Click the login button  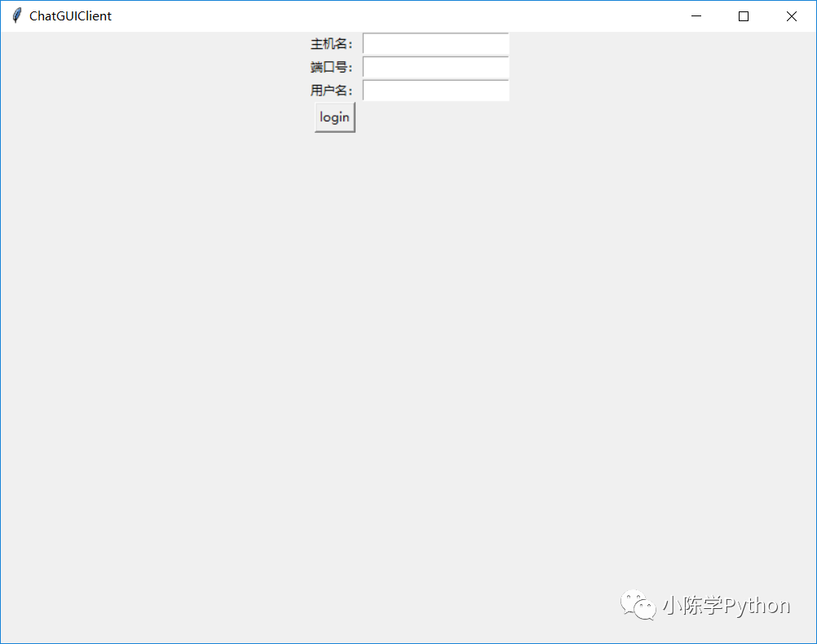click(x=334, y=117)
